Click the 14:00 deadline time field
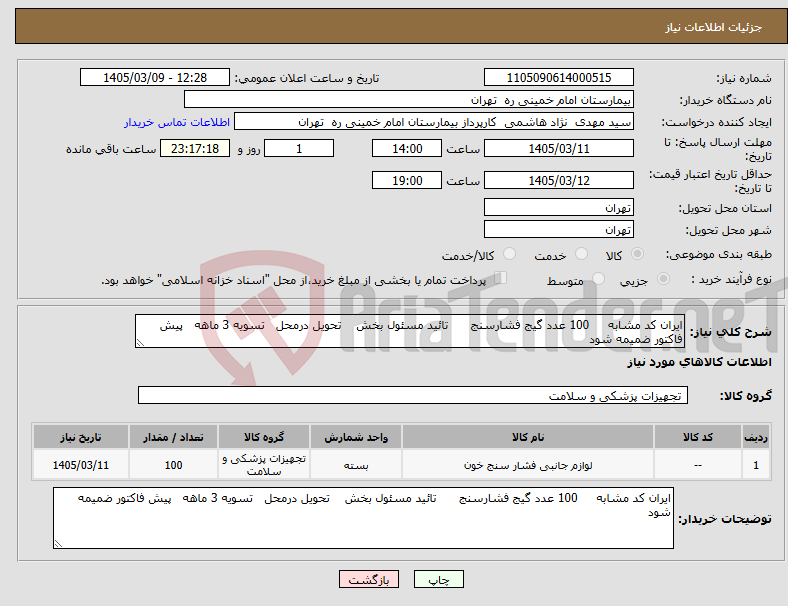 coord(407,148)
